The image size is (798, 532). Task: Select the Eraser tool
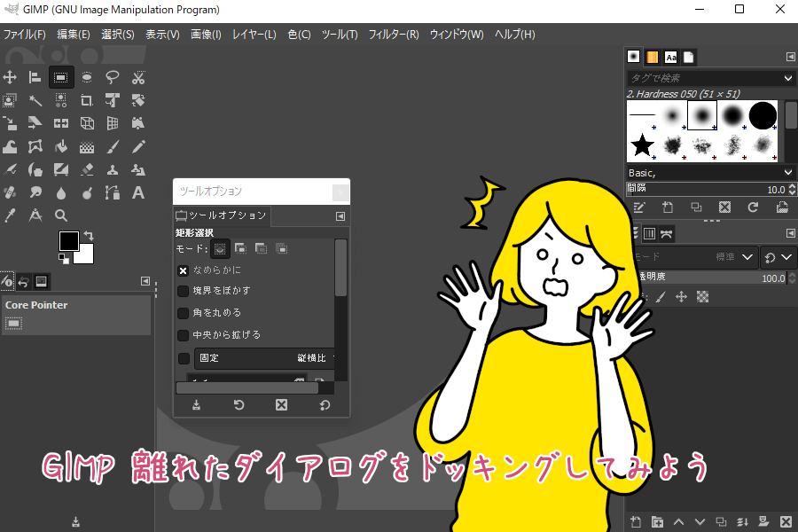pos(87,169)
